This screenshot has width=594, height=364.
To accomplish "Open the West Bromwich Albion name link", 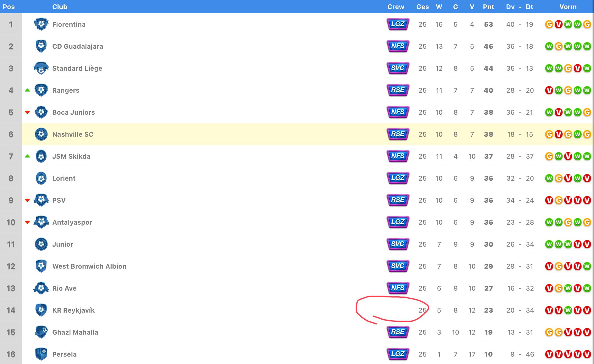I will coord(89,266).
